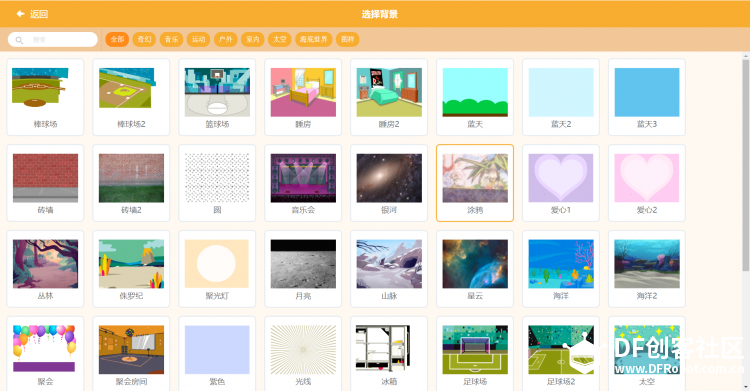Pick the 侏罗纪 volcano backdrop
The width and height of the screenshot is (750, 391).
[131, 269]
